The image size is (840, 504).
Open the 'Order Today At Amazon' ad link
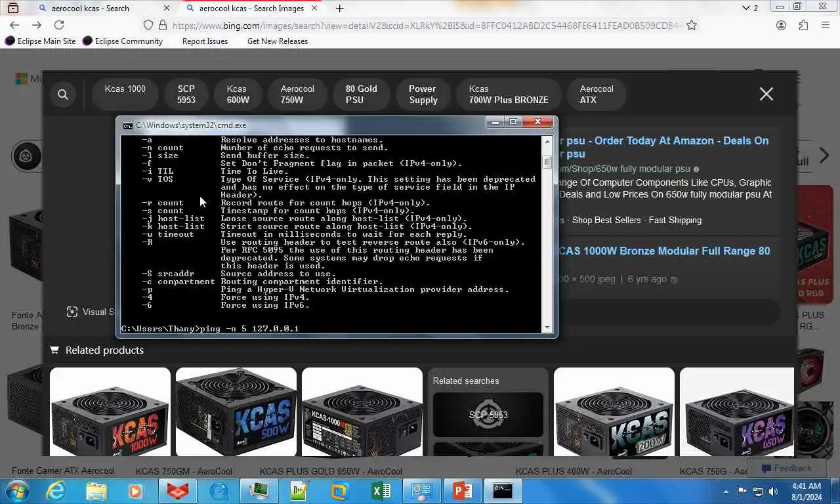coord(663,147)
